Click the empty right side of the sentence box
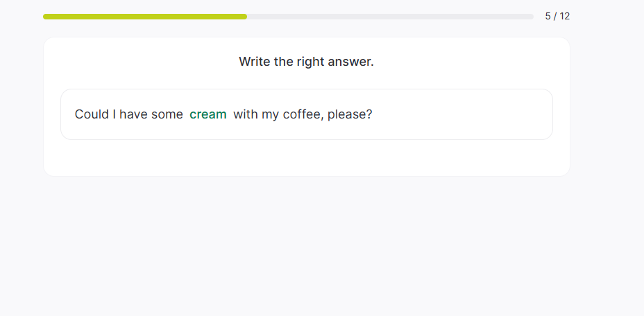644x316 pixels. tap(472, 114)
